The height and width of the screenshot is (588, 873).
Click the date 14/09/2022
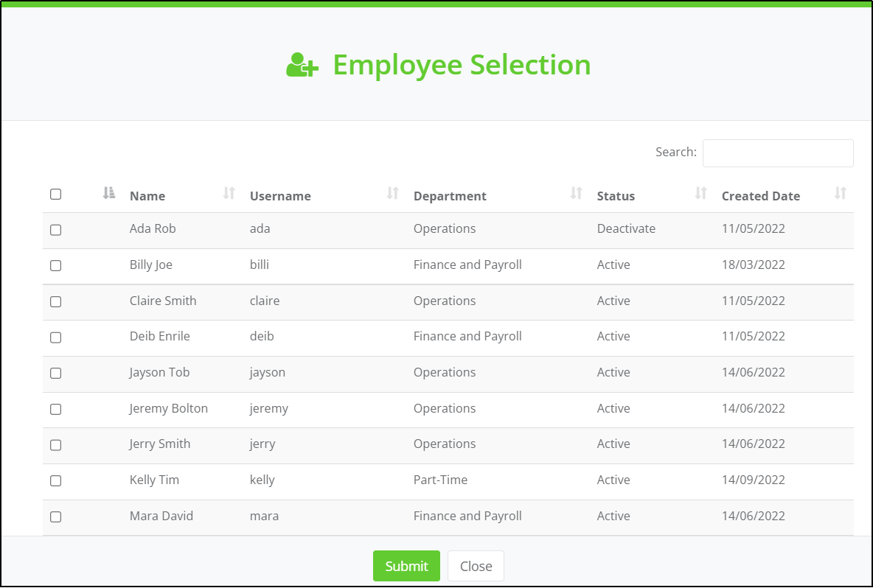(x=754, y=480)
